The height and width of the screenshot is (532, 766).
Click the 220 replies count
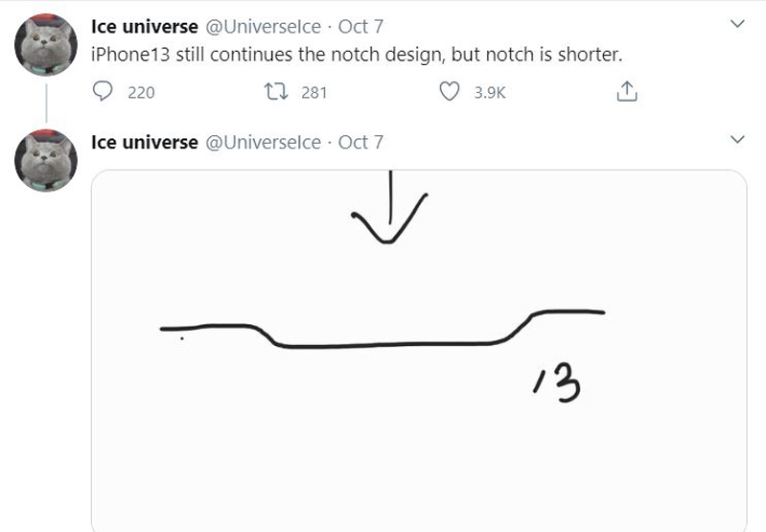point(141,93)
